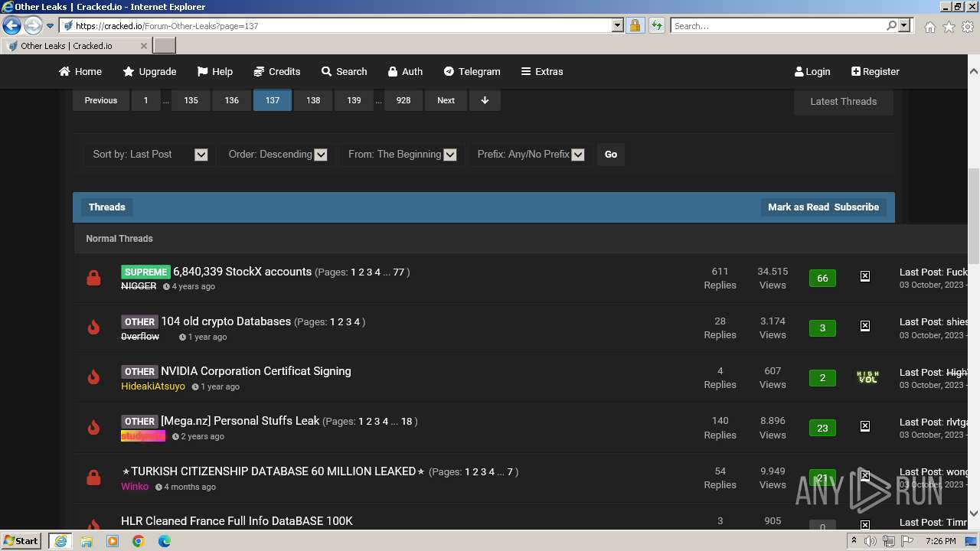Open the Extras menu
The width and height of the screenshot is (980, 551).
(542, 71)
